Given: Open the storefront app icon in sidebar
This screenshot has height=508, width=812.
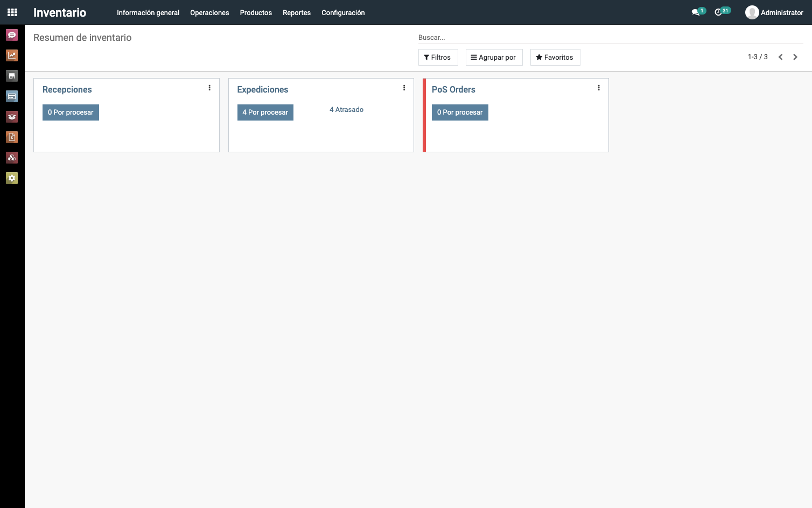Looking at the screenshot, I should point(12,76).
